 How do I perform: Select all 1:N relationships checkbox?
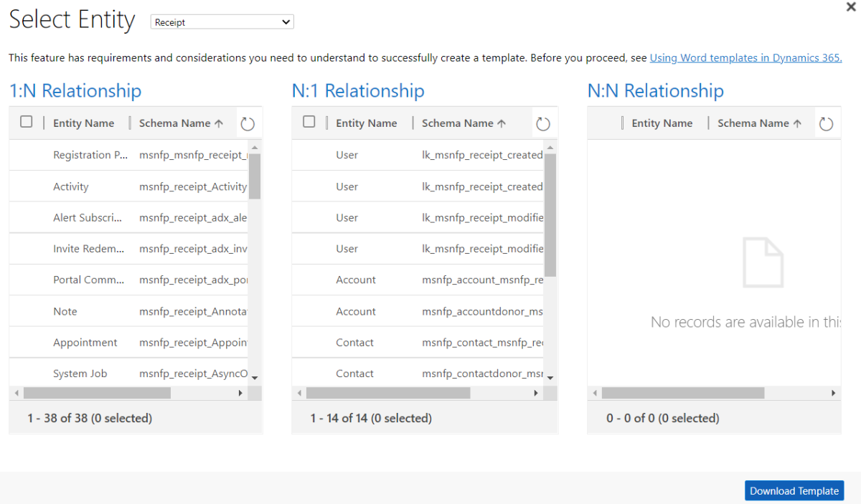coord(27,122)
